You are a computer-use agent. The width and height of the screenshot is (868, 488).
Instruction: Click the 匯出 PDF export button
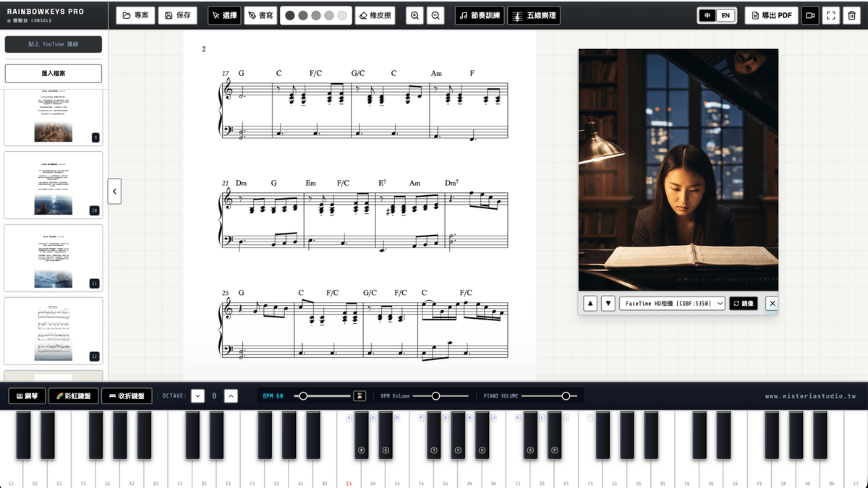(x=772, y=15)
